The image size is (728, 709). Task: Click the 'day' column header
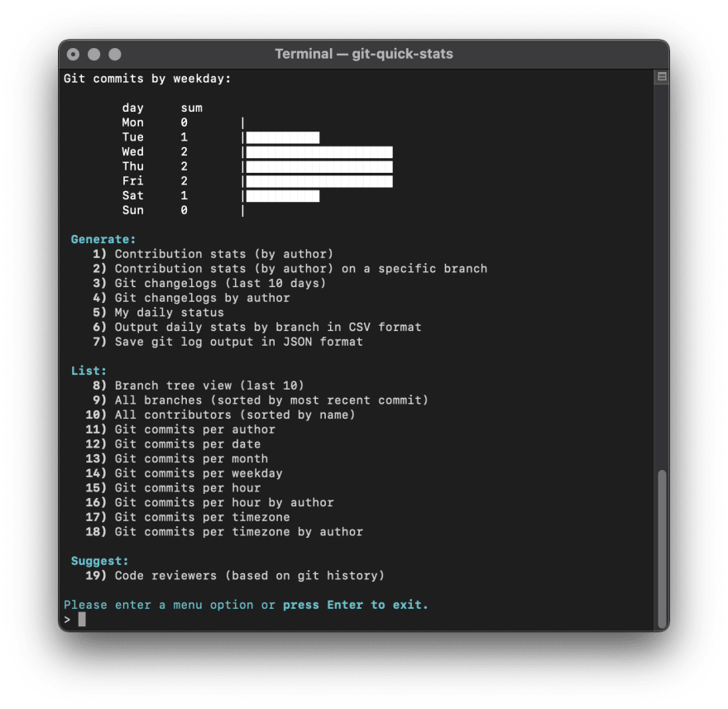[133, 108]
